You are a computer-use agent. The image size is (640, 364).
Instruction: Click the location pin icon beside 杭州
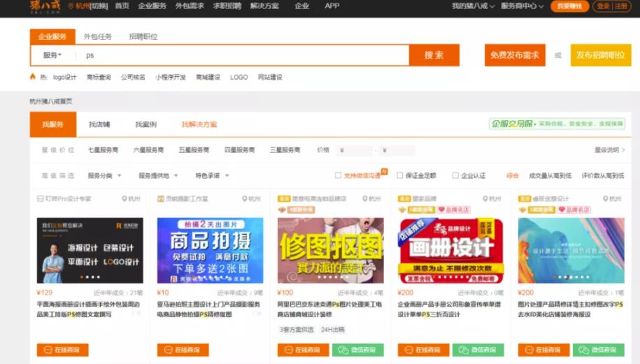coord(71,6)
